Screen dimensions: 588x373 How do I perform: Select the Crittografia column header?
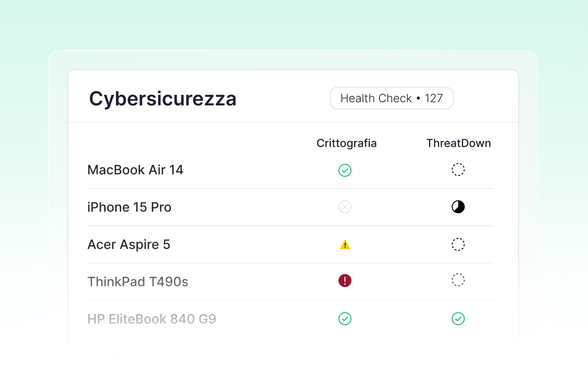(346, 143)
